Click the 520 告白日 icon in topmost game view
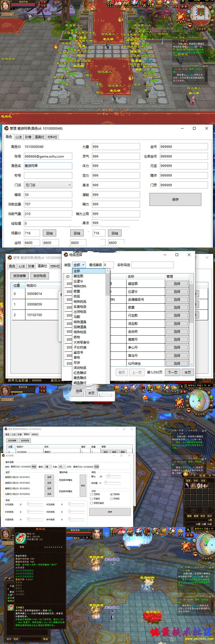Image resolution: width=215 pixels, height=644 pixels. pos(118,3)
